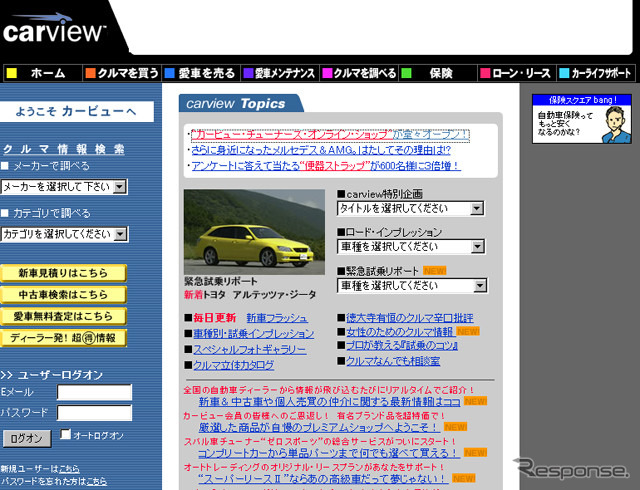Click the トヨタ アルテッツァ・ジータ caption text

[x=260, y=295]
